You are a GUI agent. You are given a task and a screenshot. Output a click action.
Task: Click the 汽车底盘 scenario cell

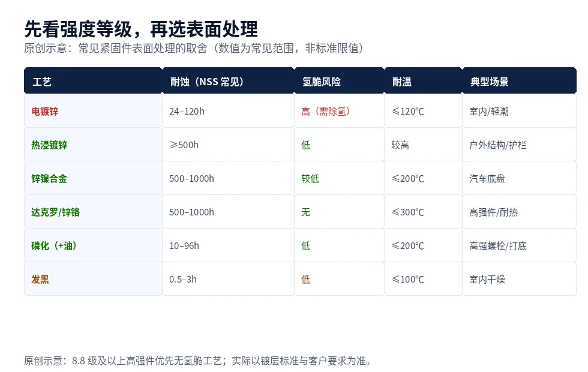pyautogui.click(x=520, y=178)
